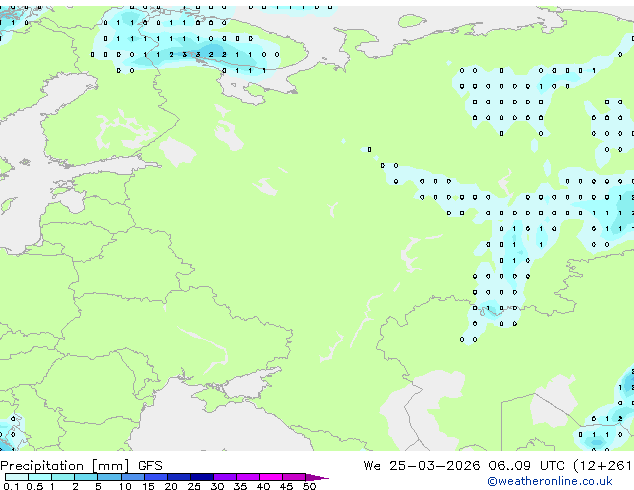The image size is (634, 490).
Task: Click the legend label '0.1'
Action: pos(11,486)
